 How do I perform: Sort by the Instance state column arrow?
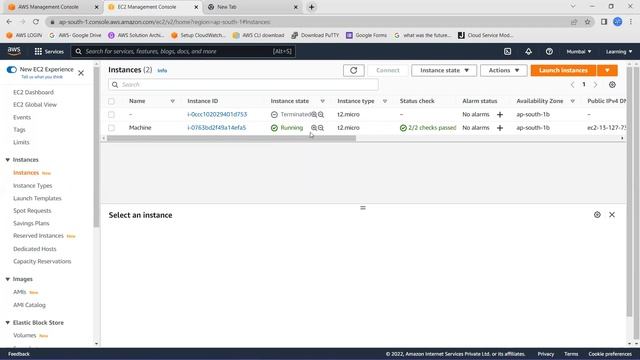[x=322, y=101]
